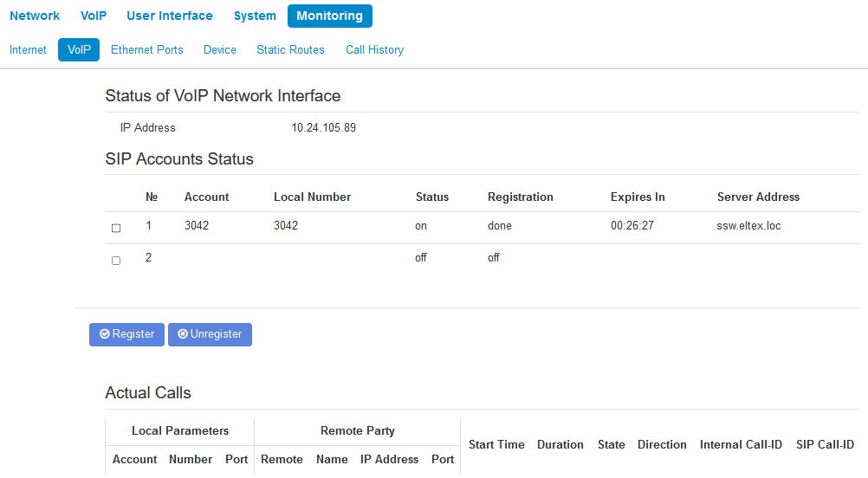The image size is (868, 478).
Task: Switch to the Internet monitoring tab
Action: tap(29, 50)
